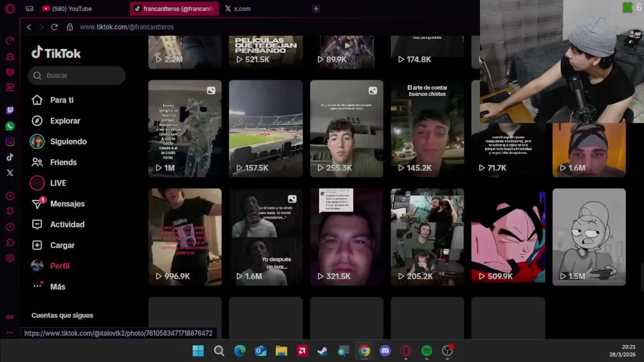Open the streamers video with 205.2K views
This screenshot has width=644, height=362.
427,237
